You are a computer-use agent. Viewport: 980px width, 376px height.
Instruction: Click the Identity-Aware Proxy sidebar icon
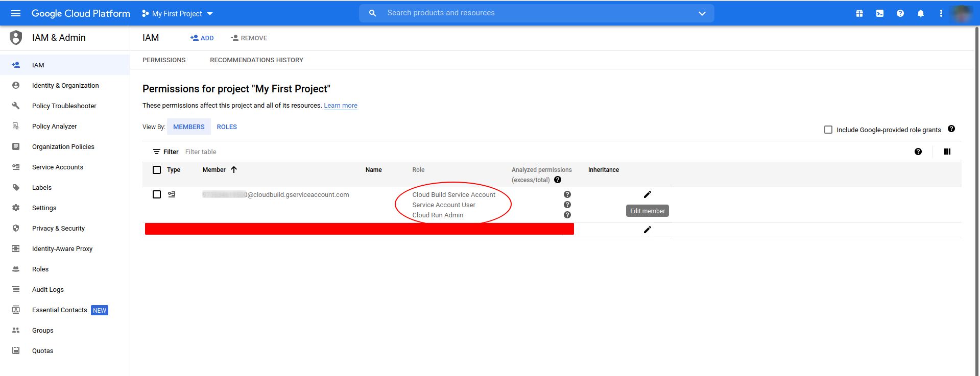tap(16, 248)
